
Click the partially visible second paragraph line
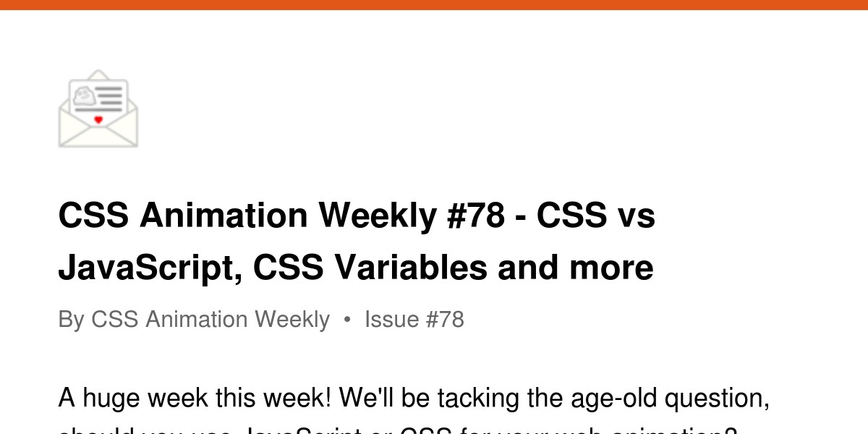[397, 430]
